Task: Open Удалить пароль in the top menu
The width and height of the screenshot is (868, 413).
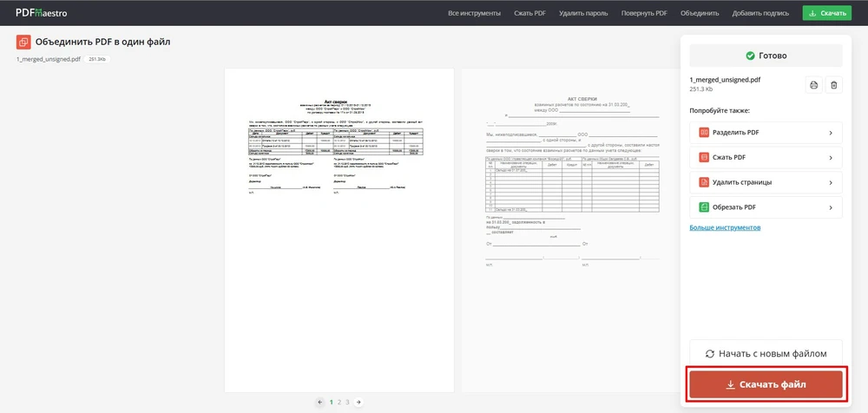Action: point(583,13)
